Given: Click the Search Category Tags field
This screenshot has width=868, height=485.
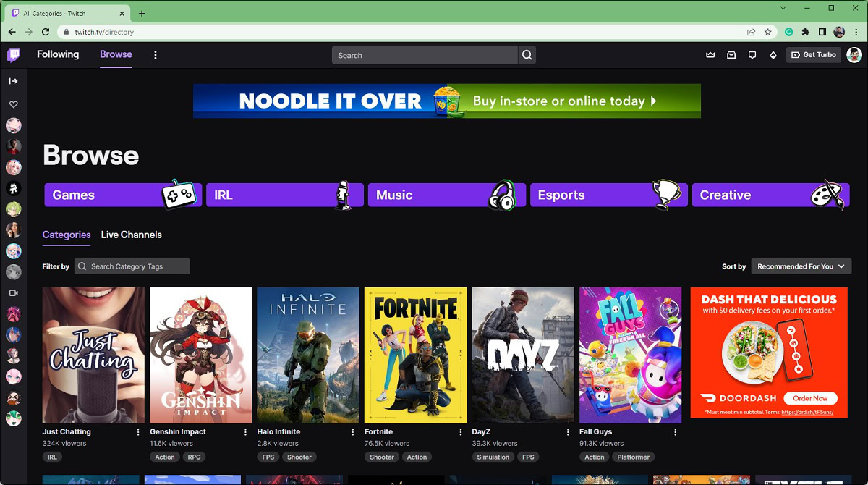Looking at the screenshot, I should (x=132, y=266).
